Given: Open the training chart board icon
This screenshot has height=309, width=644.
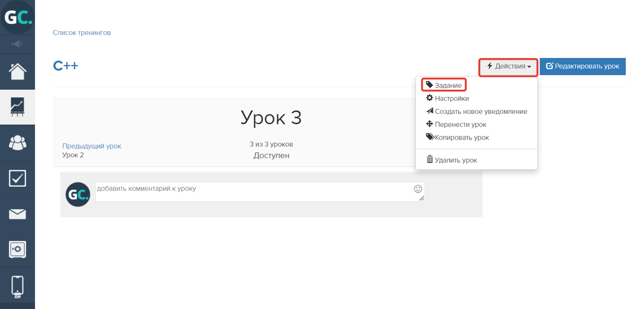Looking at the screenshot, I should point(17,107).
